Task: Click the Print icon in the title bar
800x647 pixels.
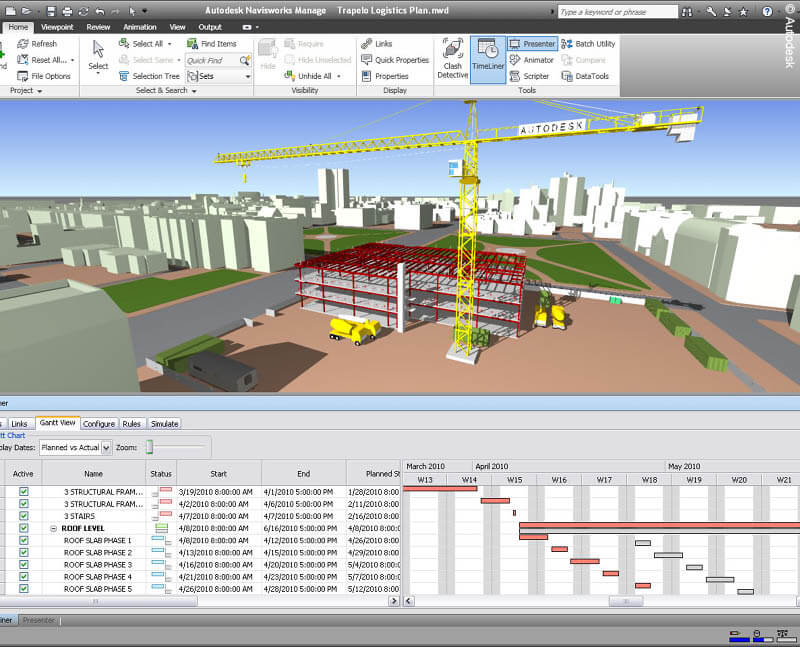Action: 67,11
